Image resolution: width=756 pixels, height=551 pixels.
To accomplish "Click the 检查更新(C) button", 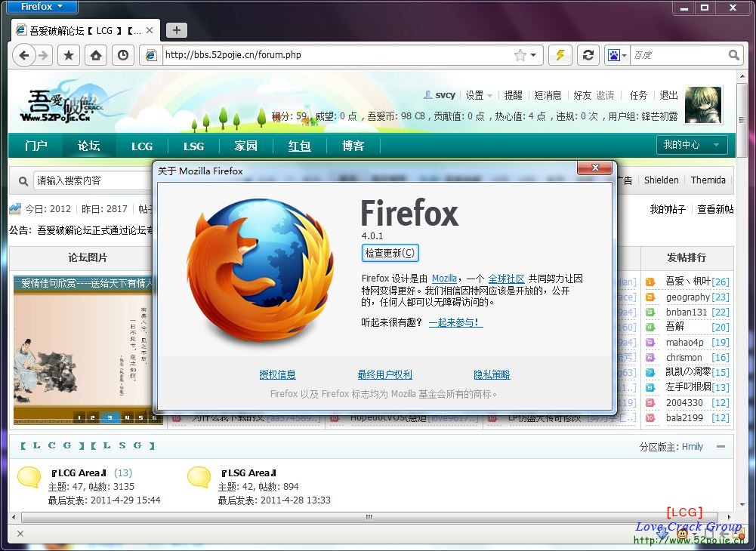I will click(x=390, y=253).
